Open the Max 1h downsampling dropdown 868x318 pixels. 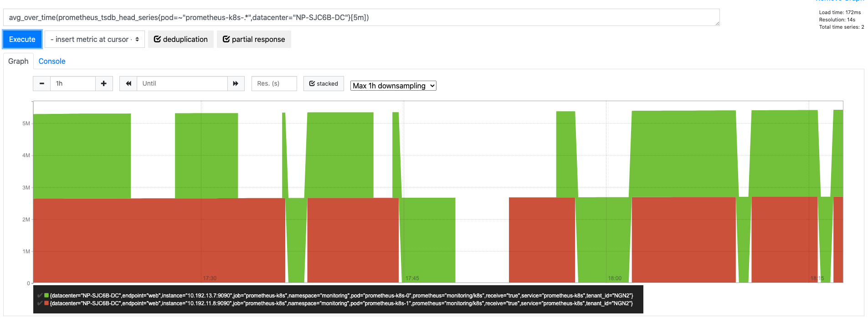click(x=393, y=86)
